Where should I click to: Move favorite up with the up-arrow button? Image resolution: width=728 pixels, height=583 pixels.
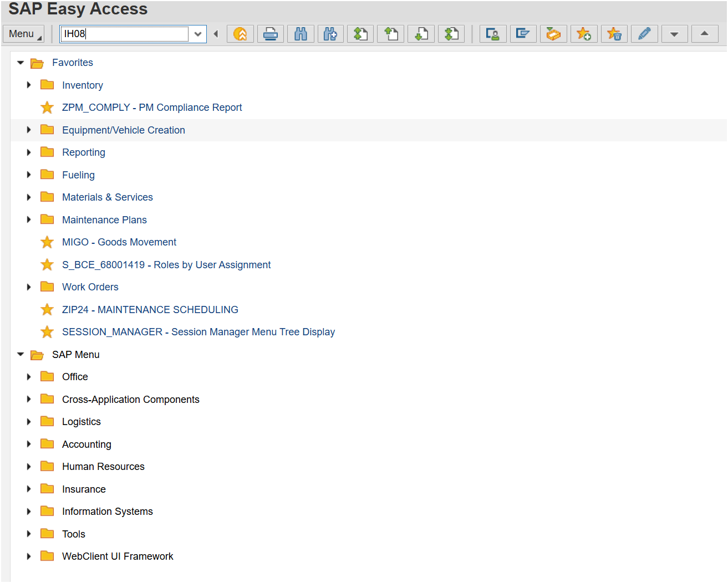coord(705,34)
